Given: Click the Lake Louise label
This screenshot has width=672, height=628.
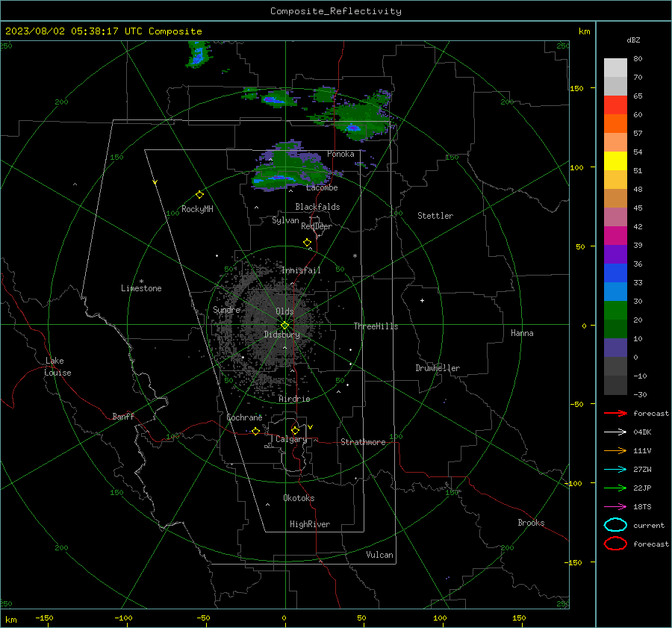Looking at the screenshot, I should pos(57,367).
